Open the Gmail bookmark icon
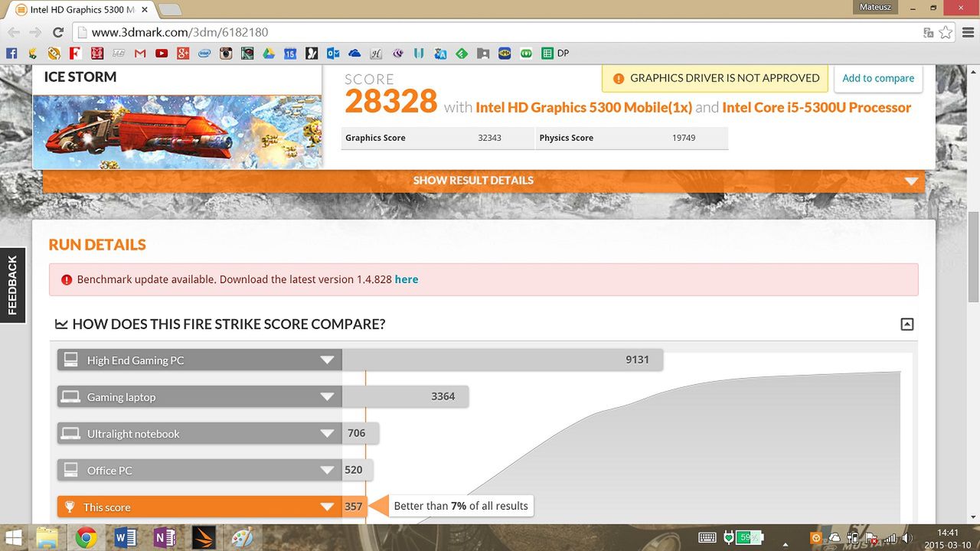 pyautogui.click(x=140, y=54)
